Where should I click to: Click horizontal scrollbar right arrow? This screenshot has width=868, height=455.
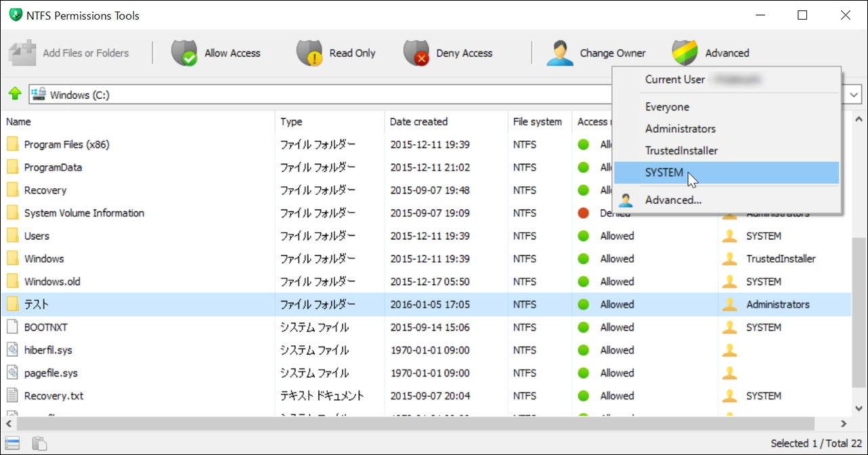point(843,424)
